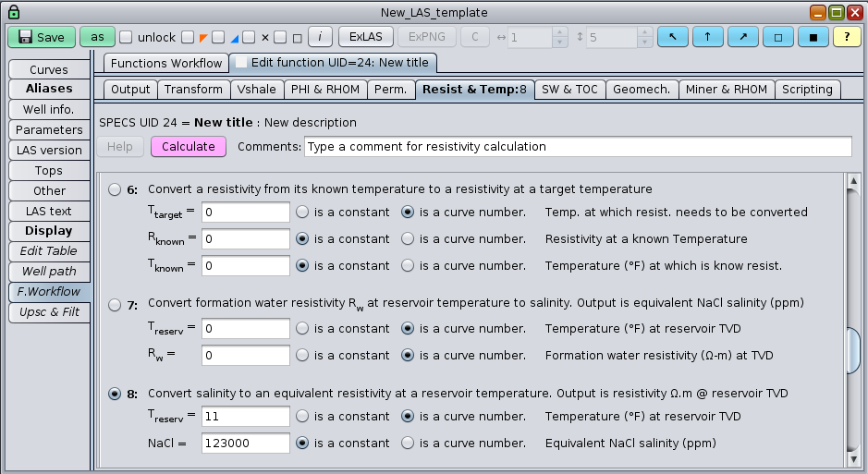This screenshot has height=474, width=868.
Task: Select the Vshale function tab
Action: (x=256, y=90)
